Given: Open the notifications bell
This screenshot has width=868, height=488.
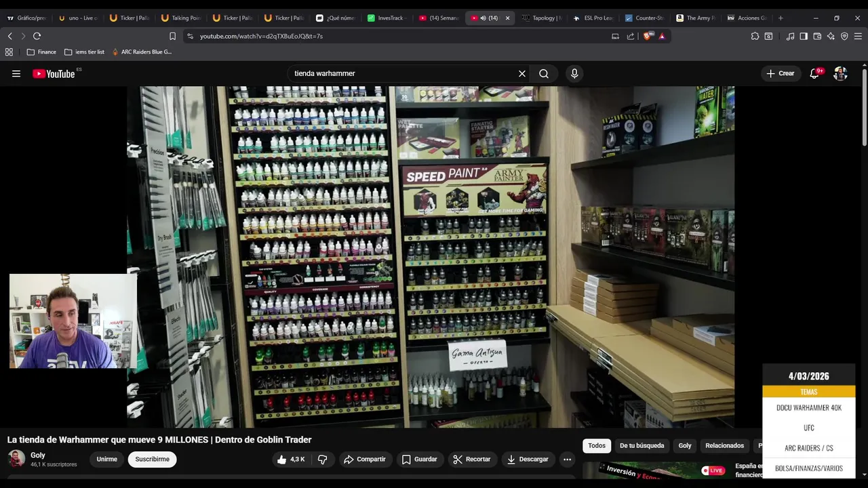Looking at the screenshot, I should (x=814, y=73).
